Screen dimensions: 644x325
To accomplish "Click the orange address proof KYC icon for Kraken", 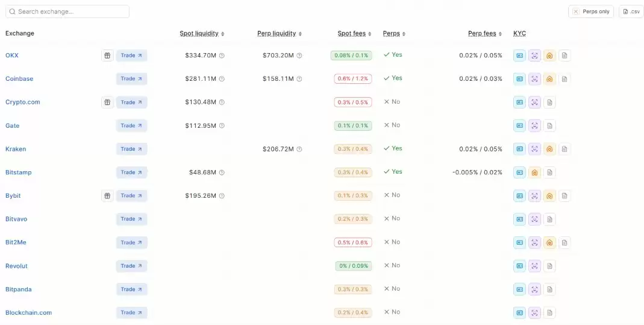I will pos(549,149).
